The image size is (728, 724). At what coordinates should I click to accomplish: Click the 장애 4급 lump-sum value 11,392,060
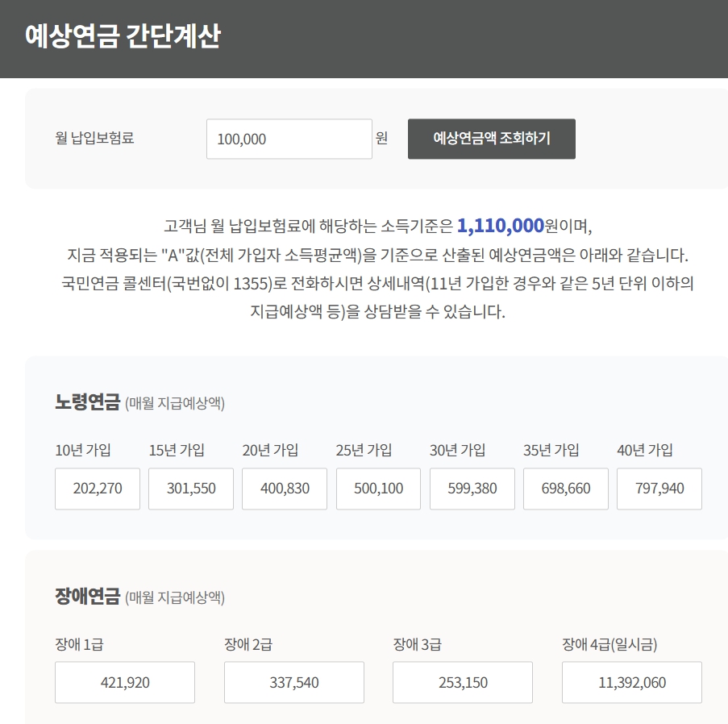[632, 683]
